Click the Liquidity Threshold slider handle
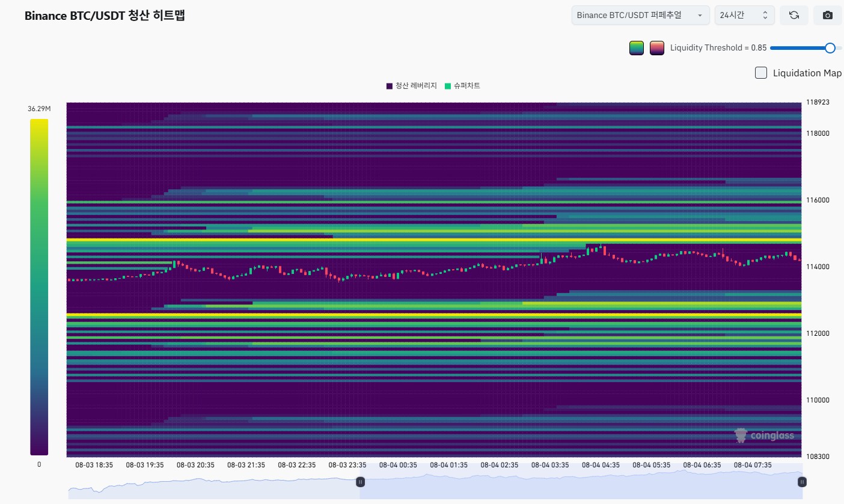 click(830, 48)
